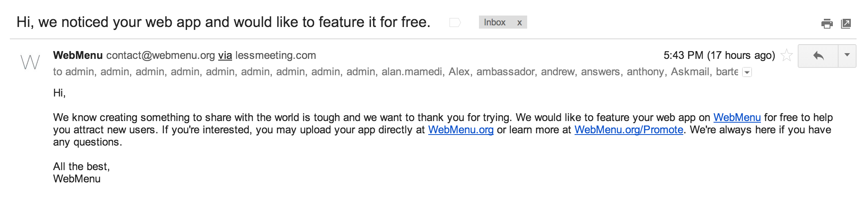868x202 pixels.
Task: Click the 5:43 PM timestamp
Action: pos(719,56)
